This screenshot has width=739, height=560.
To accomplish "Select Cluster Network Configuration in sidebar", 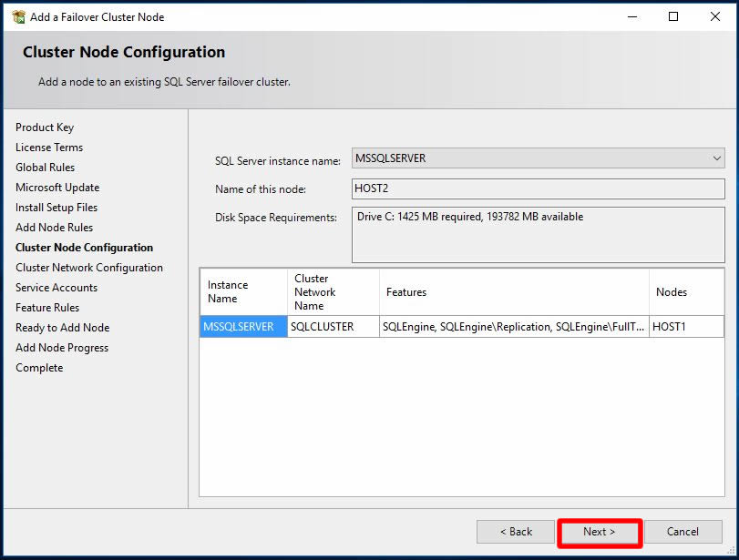I will point(89,268).
